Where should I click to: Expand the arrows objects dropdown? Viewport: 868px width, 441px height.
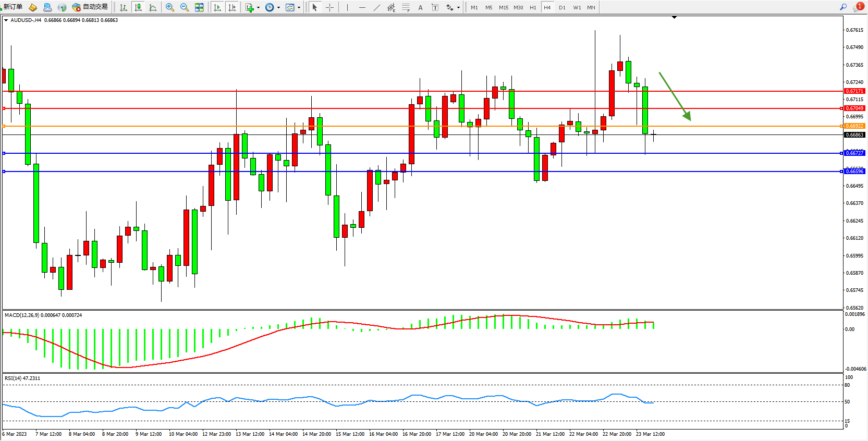coord(458,7)
